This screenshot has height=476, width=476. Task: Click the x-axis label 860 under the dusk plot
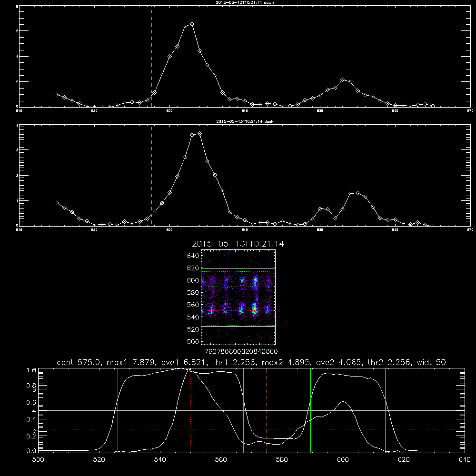(395, 230)
